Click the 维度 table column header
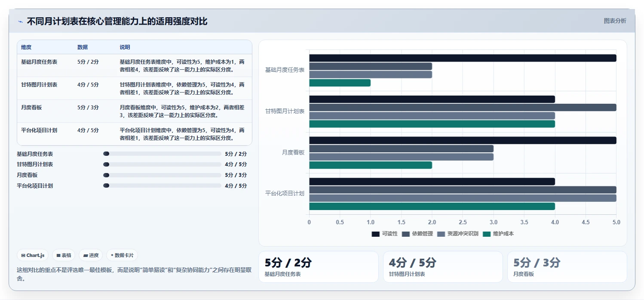 pyautogui.click(x=26, y=47)
